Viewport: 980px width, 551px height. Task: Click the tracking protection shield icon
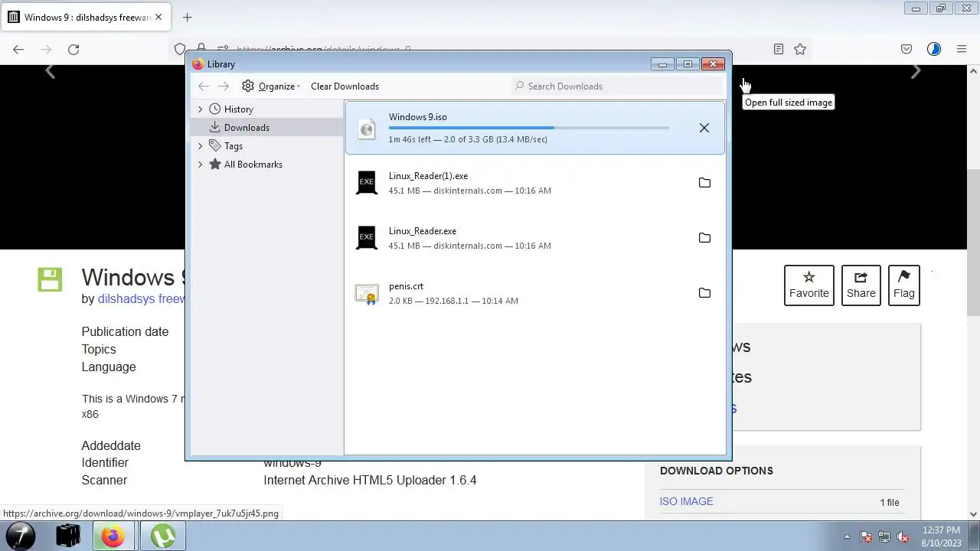tap(180, 49)
